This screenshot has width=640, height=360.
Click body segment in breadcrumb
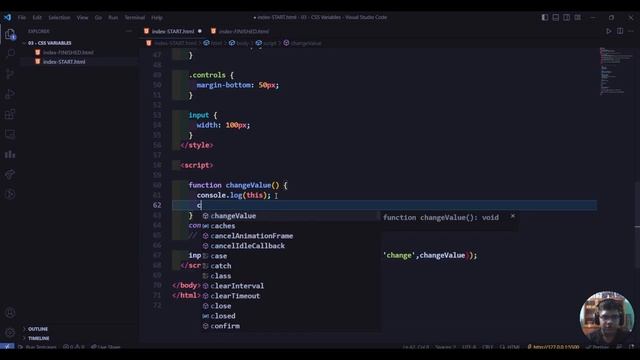(239, 43)
